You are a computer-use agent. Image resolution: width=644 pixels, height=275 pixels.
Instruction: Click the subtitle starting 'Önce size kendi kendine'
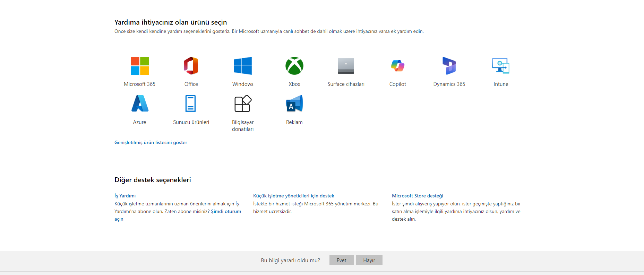269,31
